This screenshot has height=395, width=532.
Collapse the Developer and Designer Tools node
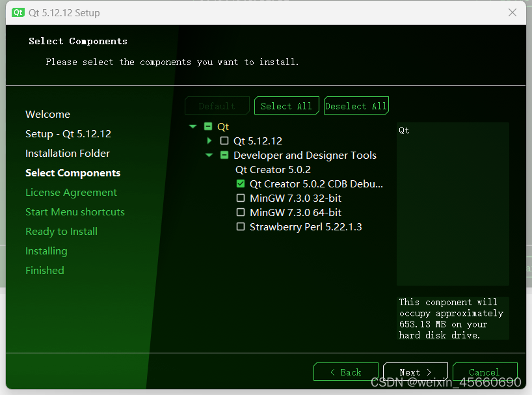tap(209, 155)
